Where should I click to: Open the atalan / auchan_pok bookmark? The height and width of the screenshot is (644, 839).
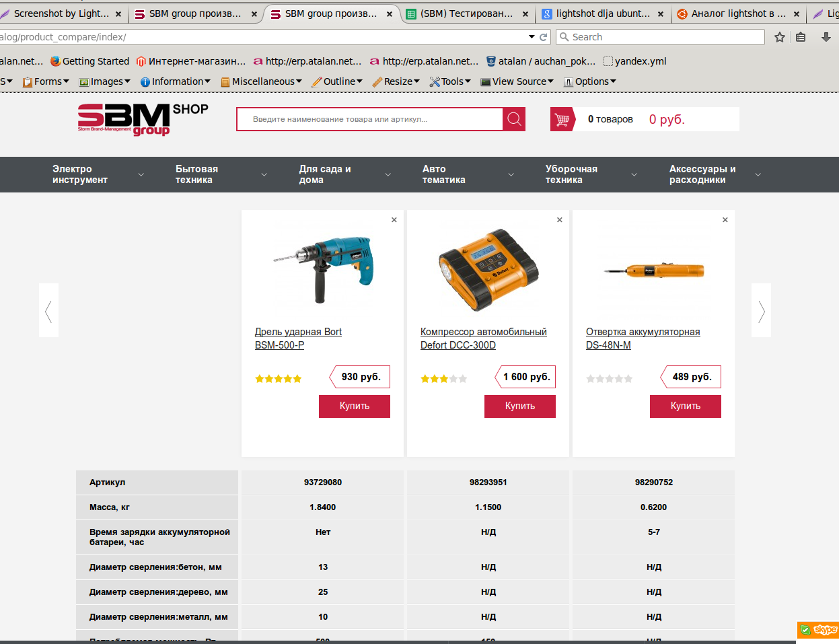[x=541, y=61]
